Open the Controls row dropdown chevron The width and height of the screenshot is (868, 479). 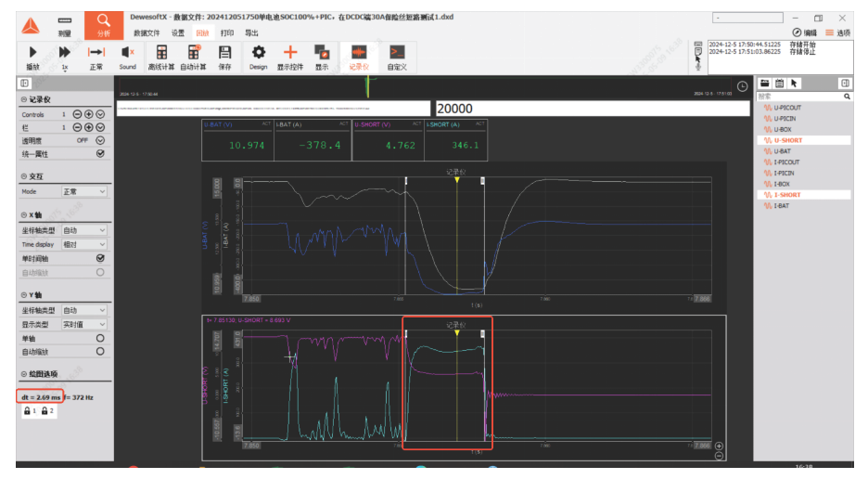100,114
